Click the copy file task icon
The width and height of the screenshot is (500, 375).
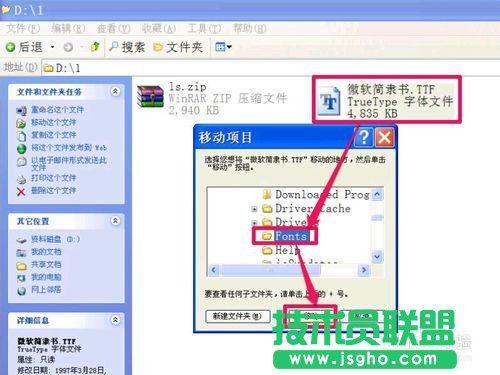point(21,136)
